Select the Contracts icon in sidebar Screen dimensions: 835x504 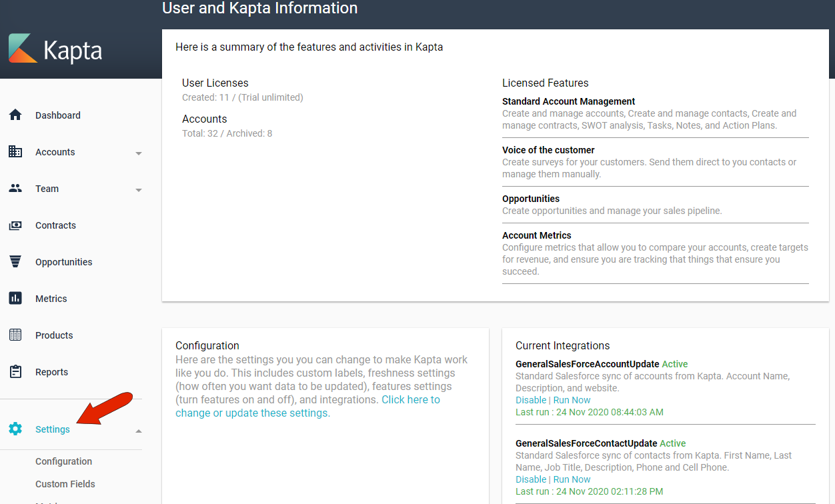click(15, 225)
